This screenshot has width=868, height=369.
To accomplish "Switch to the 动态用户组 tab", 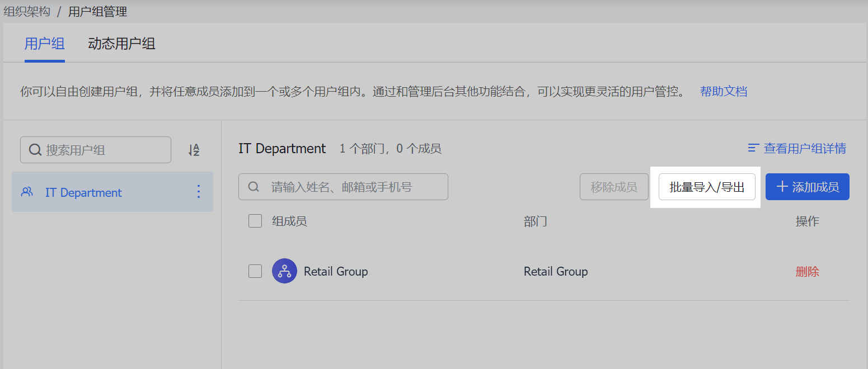I will [x=121, y=44].
